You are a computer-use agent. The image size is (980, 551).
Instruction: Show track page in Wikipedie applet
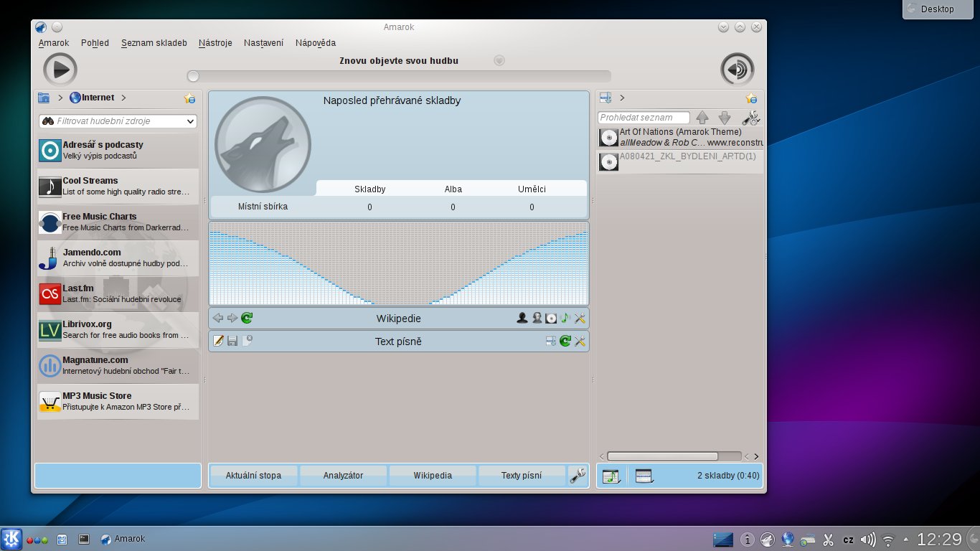click(x=565, y=319)
